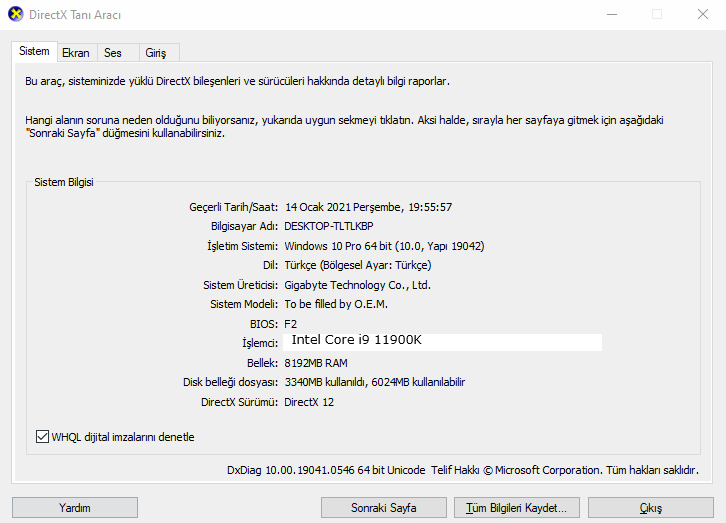726x523 pixels.
Task: Go to Sonraki Sayfa
Action: [384, 508]
